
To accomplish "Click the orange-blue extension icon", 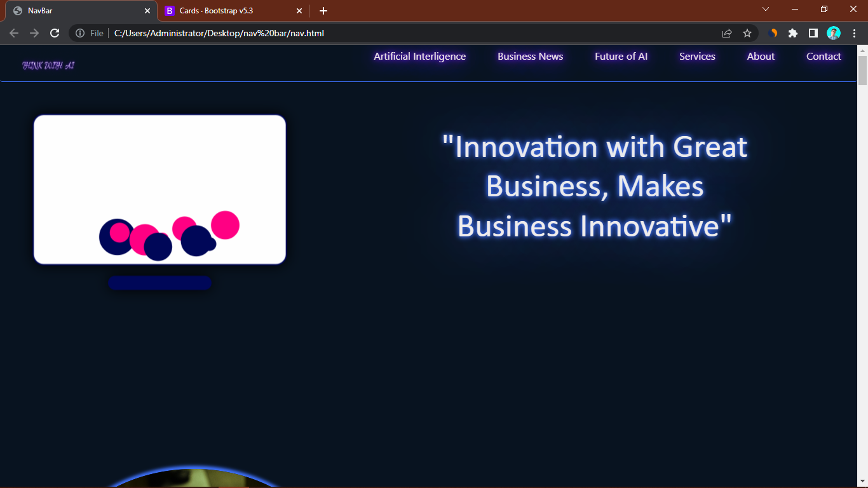I will (x=773, y=33).
